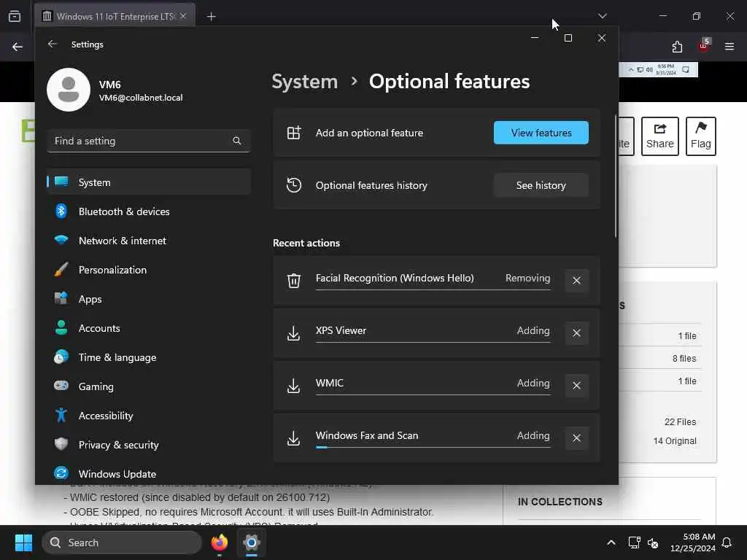Open Privacy & security settings
This screenshot has height=560, width=747.
tap(149, 445)
